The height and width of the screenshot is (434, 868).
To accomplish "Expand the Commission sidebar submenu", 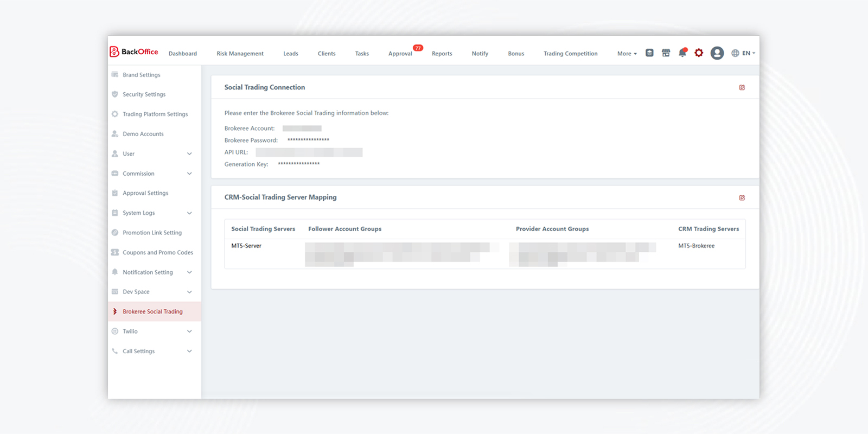I will pos(189,174).
